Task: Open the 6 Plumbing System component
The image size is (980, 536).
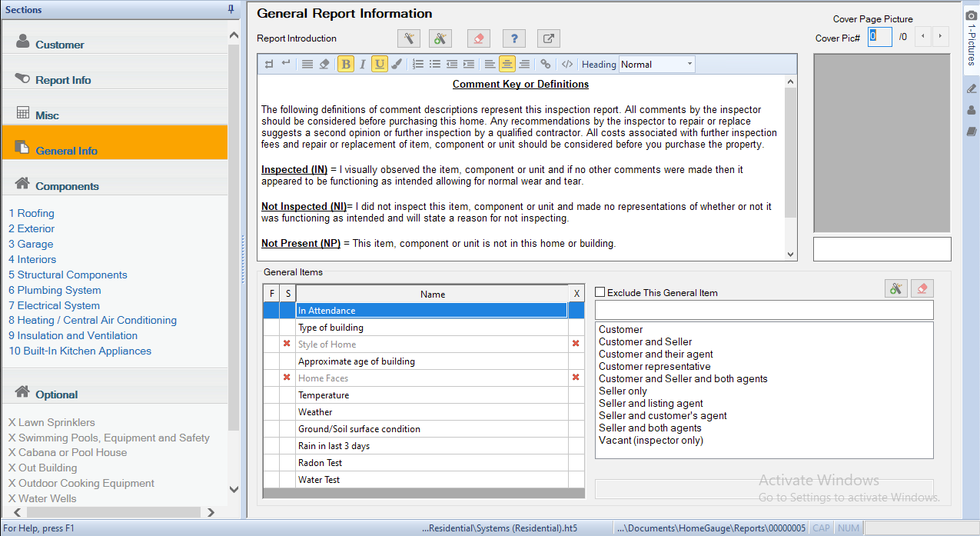Action: 55,290
